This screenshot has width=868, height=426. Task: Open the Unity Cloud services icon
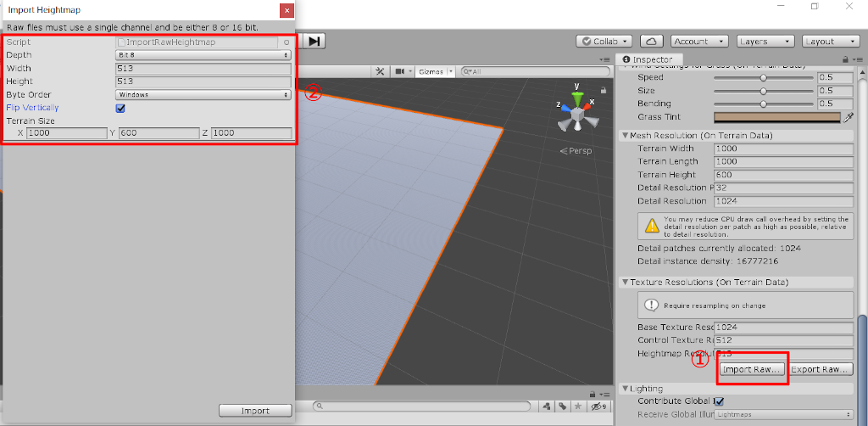652,41
